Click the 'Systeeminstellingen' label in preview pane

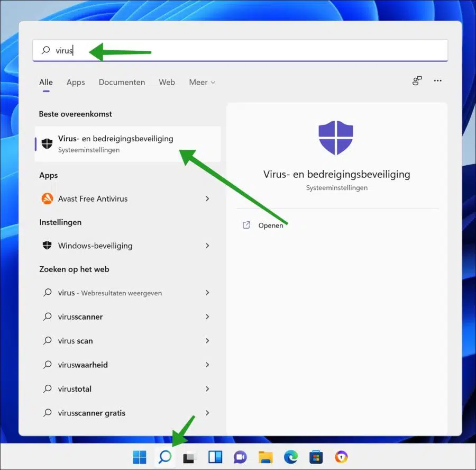coord(337,188)
